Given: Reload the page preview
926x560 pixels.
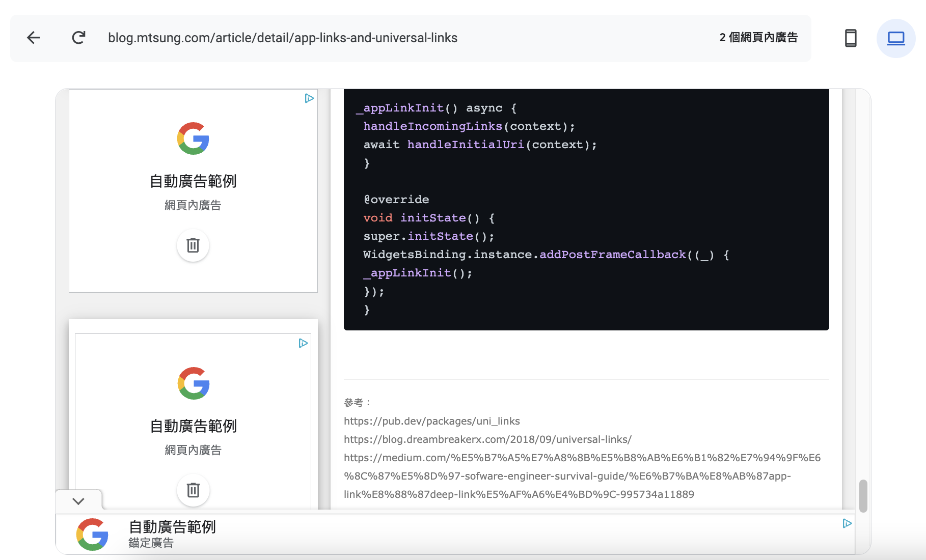Looking at the screenshot, I should (78, 38).
